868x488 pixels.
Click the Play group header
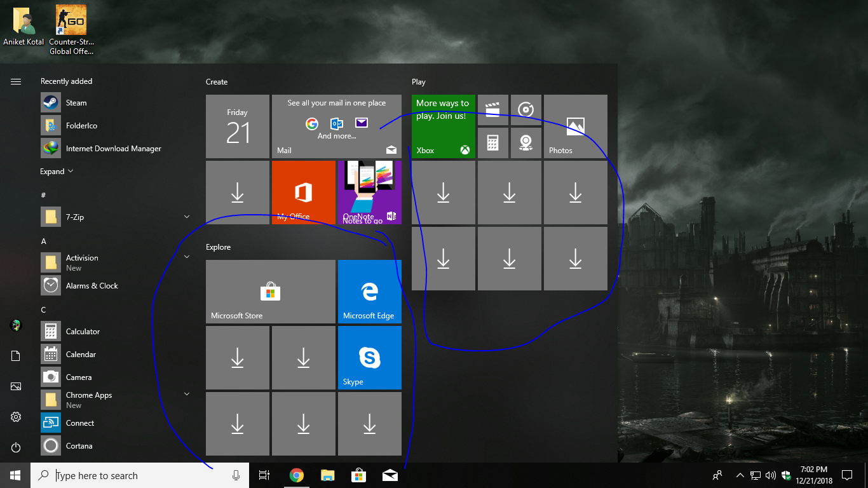(x=419, y=82)
